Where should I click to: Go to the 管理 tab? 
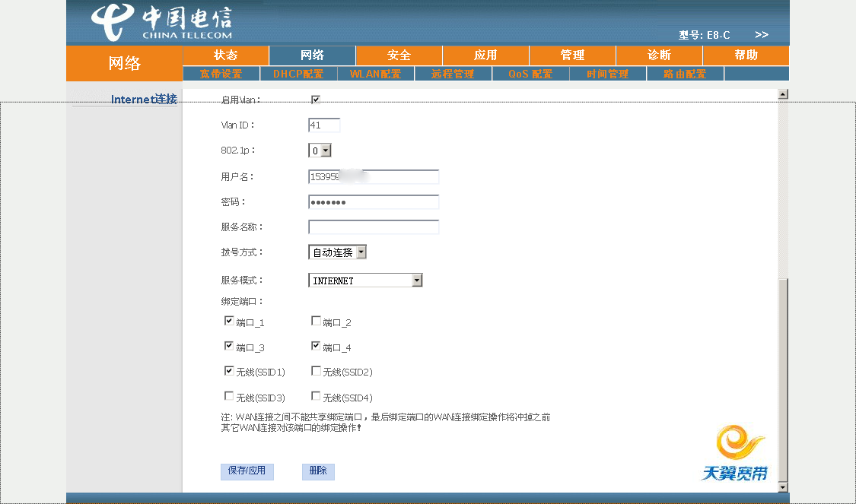tap(572, 55)
